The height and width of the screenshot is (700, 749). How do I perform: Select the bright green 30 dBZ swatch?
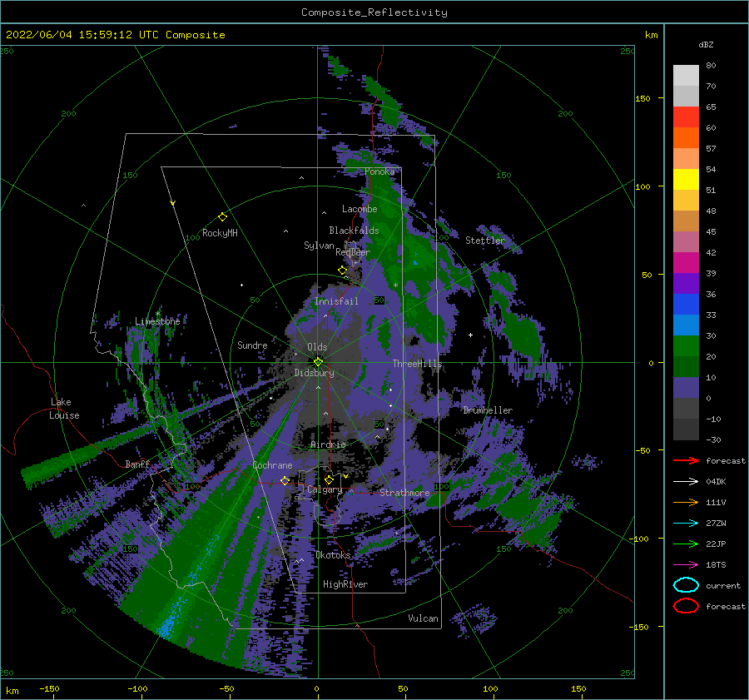[x=686, y=345]
